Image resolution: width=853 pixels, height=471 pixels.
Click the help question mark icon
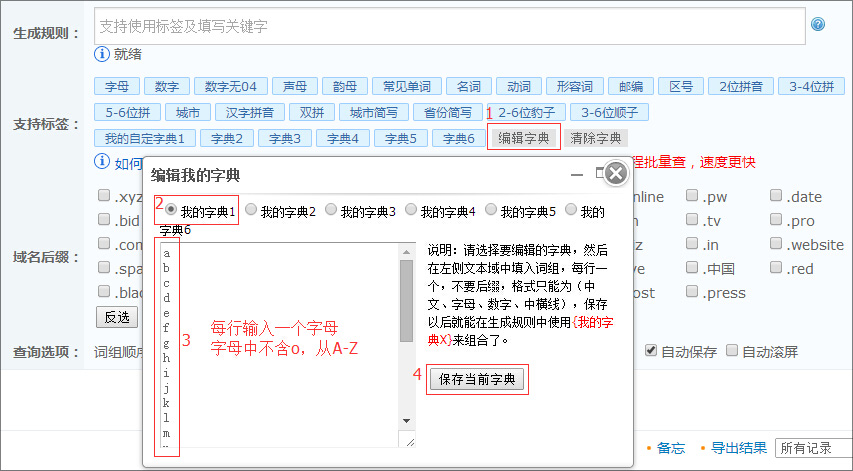(818, 25)
